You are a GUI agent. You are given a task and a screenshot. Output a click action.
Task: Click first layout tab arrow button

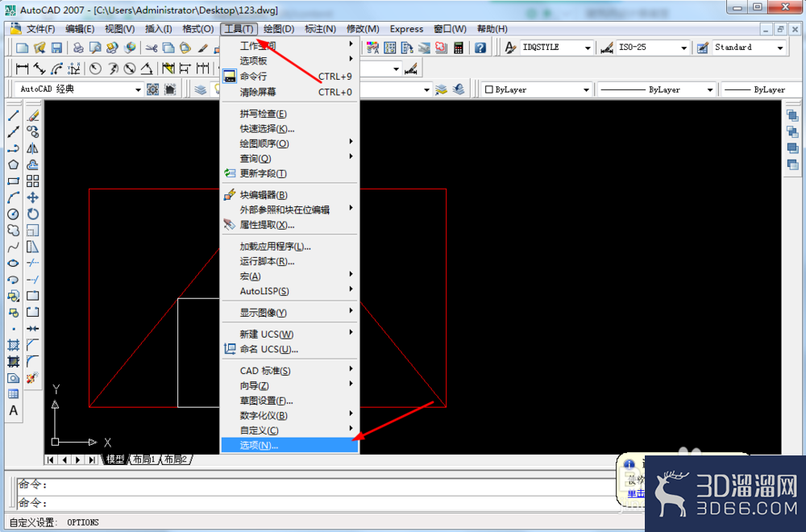coord(50,459)
